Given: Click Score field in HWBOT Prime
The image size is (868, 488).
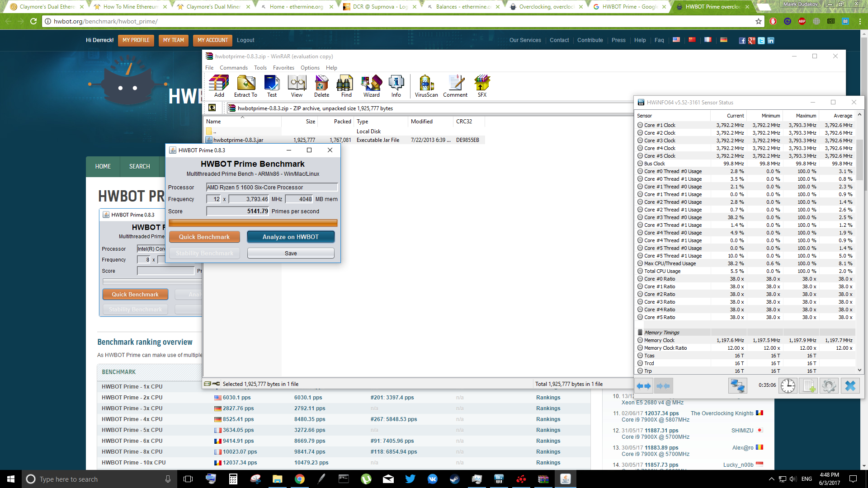Looking at the screenshot, I should coord(238,211).
